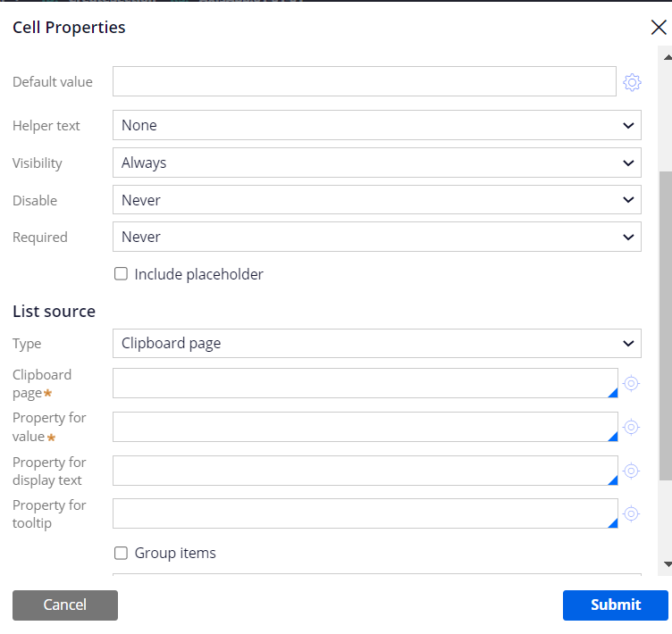Image resolution: width=672 pixels, height=634 pixels.
Task: Click target icon next to Clipboard page field
Action: tap(631, 383)
